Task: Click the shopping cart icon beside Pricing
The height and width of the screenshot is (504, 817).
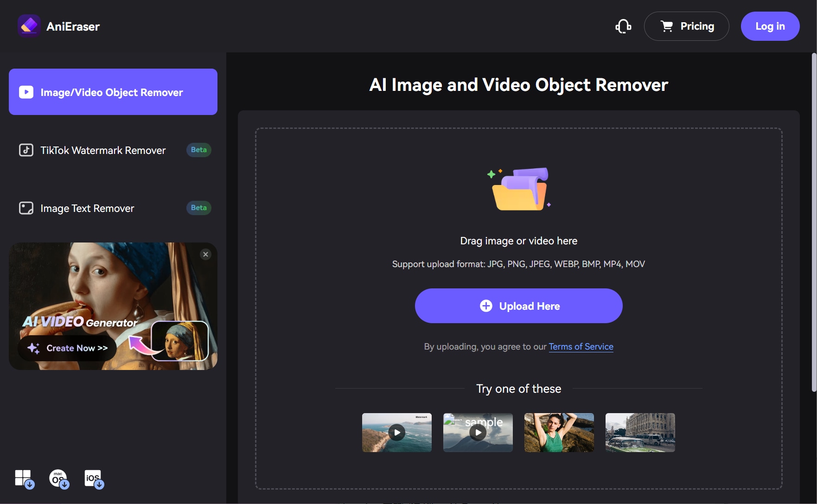Action: pos(666,26)
